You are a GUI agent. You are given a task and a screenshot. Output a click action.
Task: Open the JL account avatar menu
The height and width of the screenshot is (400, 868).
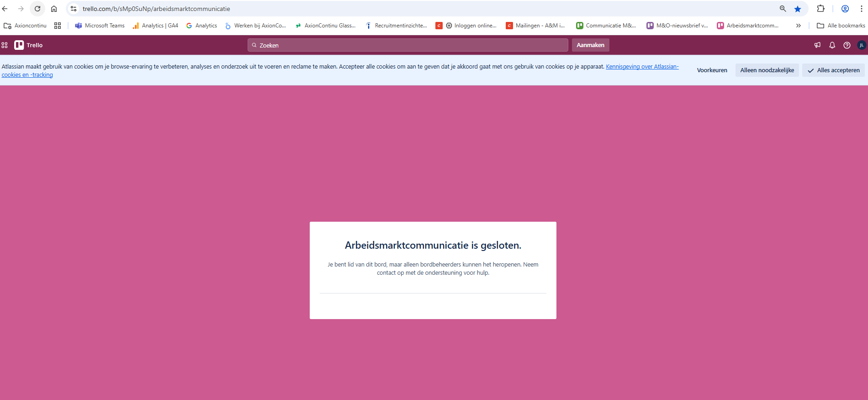(862, 45)
